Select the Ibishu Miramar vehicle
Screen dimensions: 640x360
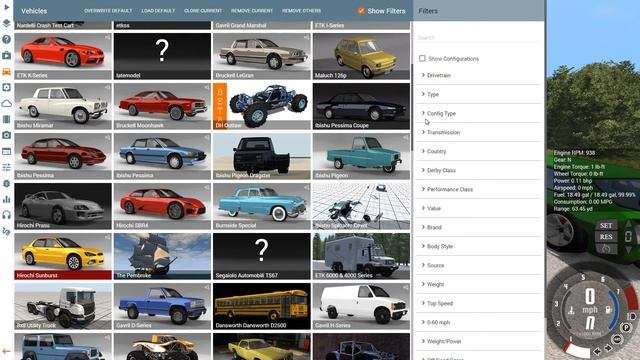click(x=63, y=106)
